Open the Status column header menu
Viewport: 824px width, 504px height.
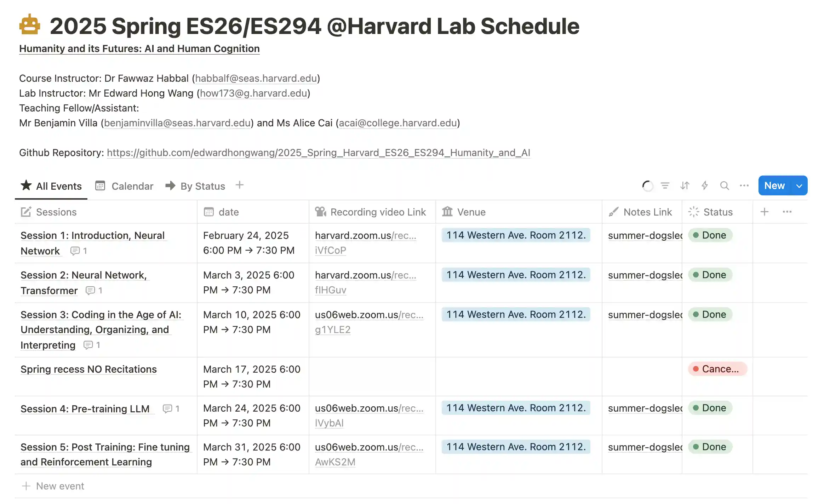click(717, 212)
